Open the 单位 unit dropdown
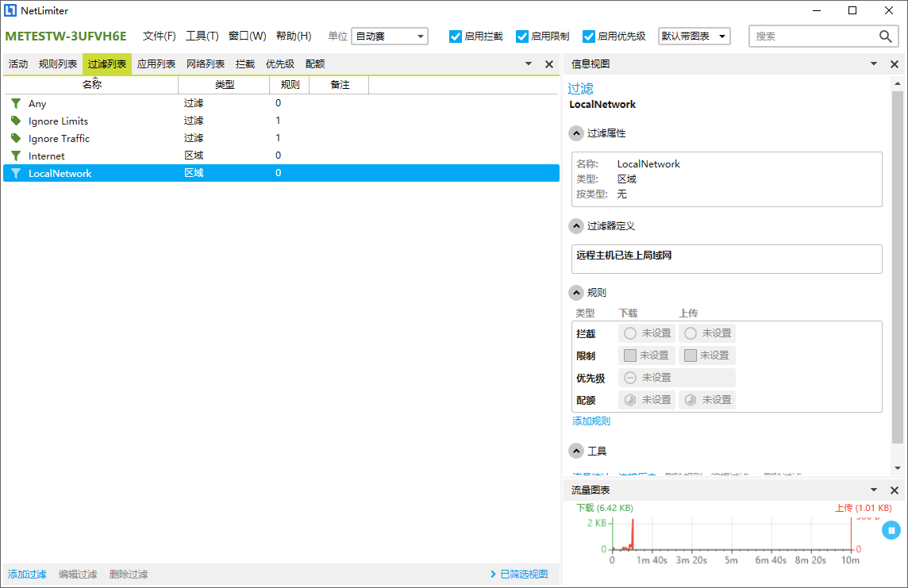The height and width of the screenshot is (588, 908). tap(390, 37)
